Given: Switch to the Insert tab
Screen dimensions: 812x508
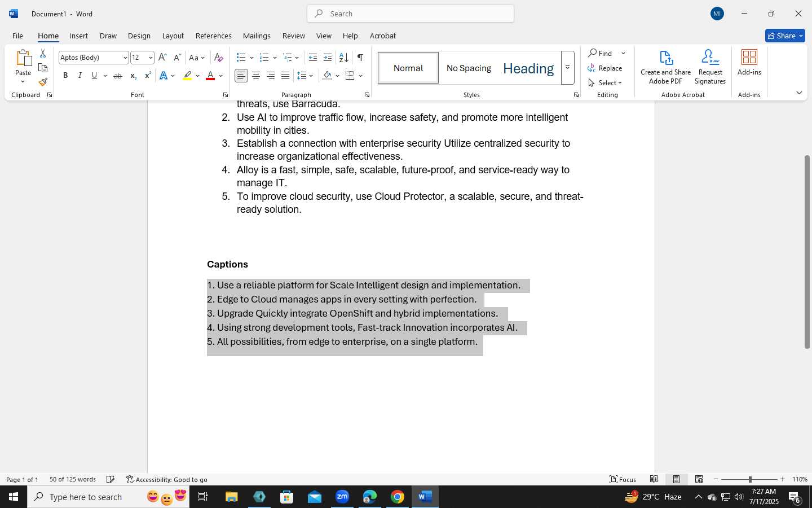Looking at the screenshot, I should (79, 36).
